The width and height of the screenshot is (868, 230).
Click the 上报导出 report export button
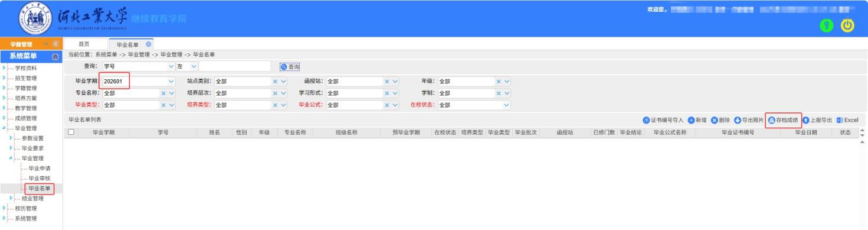[817, 120]
